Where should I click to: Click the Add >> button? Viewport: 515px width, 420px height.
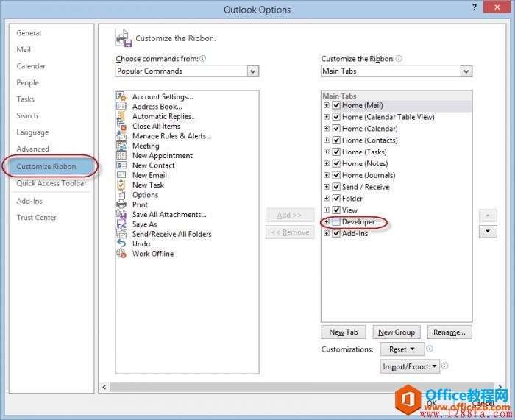tap(290, 215)
